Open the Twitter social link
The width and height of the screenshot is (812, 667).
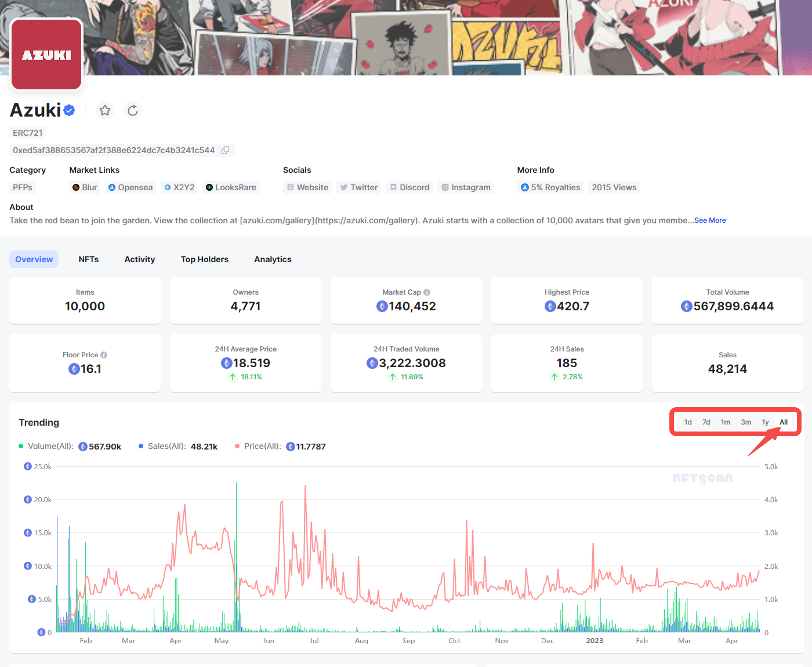pos(358,187)
